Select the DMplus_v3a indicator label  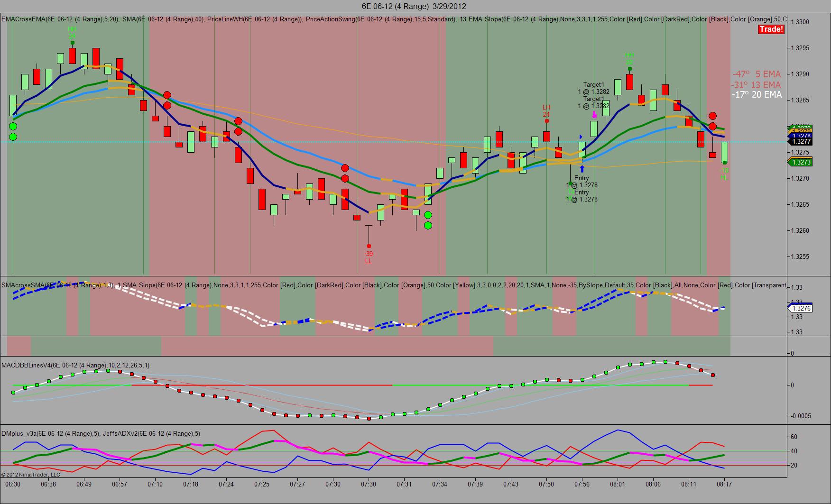click(50, 433)
